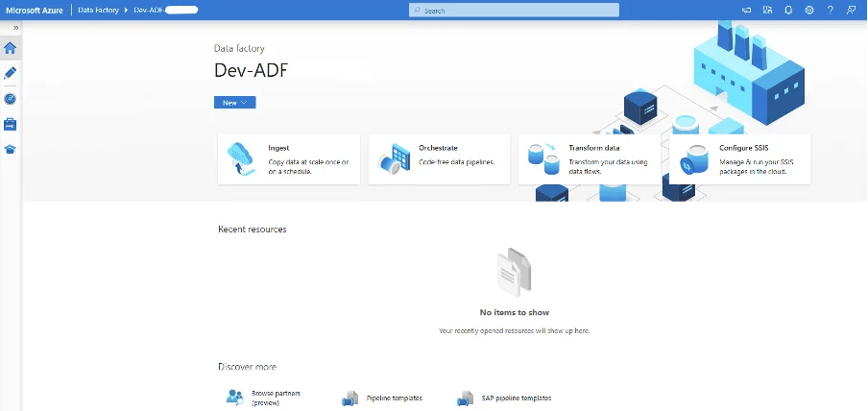Open the switch Data Factory icon

pyautogui.click(x=767, y=10)
